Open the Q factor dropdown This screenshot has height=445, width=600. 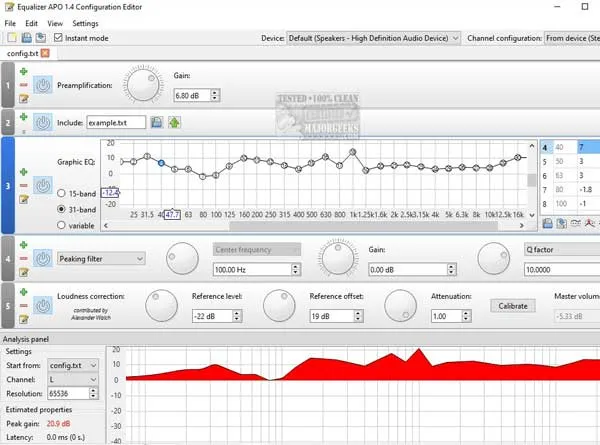(562, 250)
